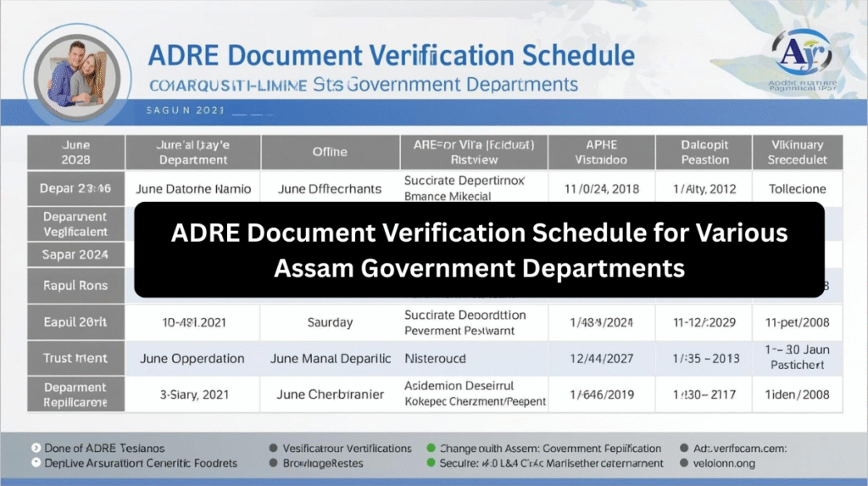This screenshot has height=486, width=868.
Task: Click the June Datorne Namio cell
Action: (x=193, y=189)
